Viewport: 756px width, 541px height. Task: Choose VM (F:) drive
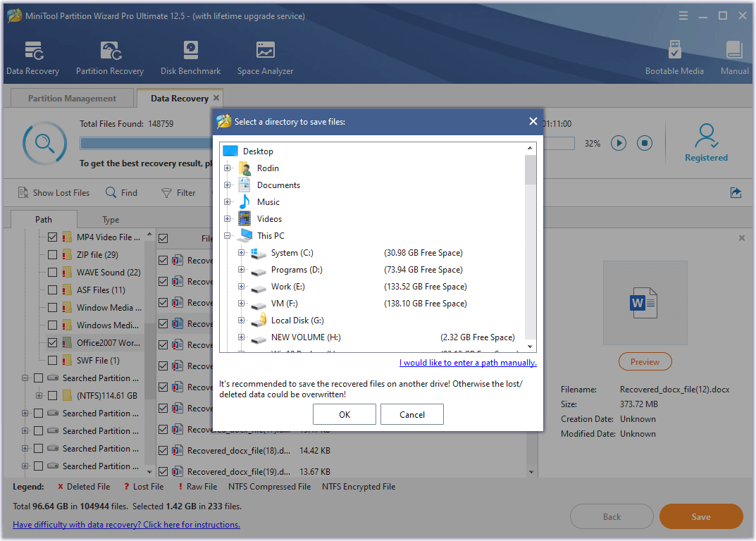coord(284,304)
